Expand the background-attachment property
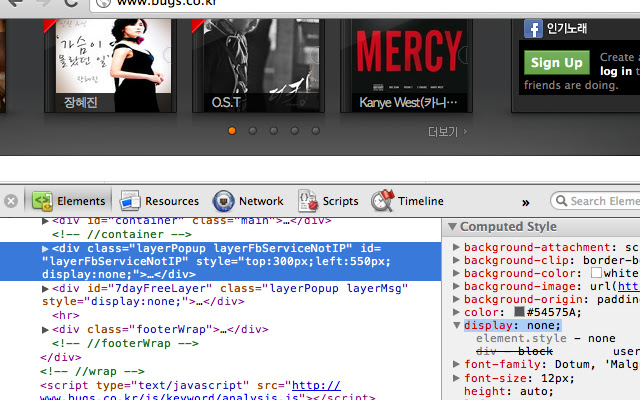The width and height of the screenshot is (640, 400). pos(456,247)
